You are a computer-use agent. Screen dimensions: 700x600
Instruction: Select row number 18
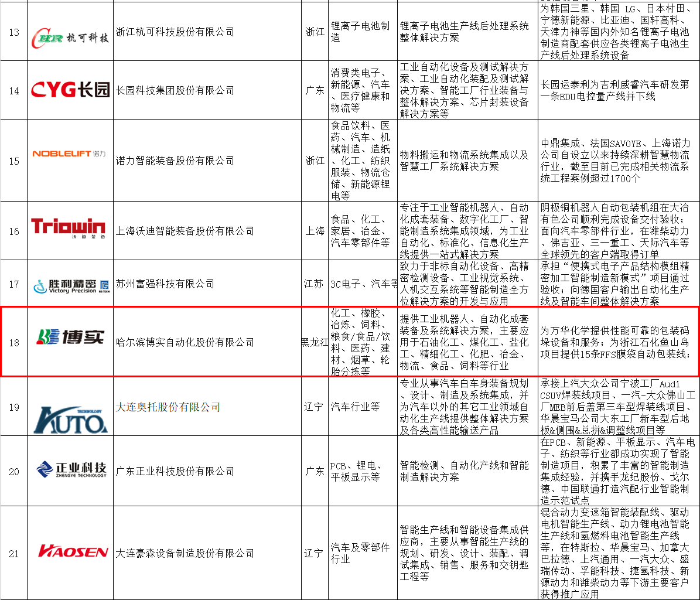[x=14, y=343]
